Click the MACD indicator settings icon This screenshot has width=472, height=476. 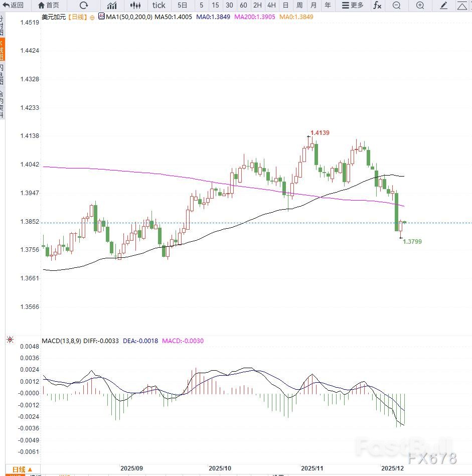[x=10, y=340]
